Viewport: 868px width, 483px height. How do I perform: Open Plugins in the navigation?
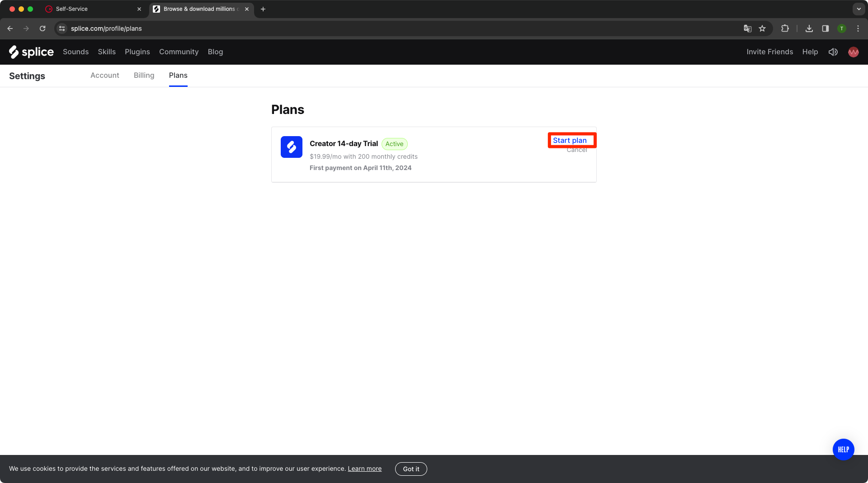click(x=137, y=52)
